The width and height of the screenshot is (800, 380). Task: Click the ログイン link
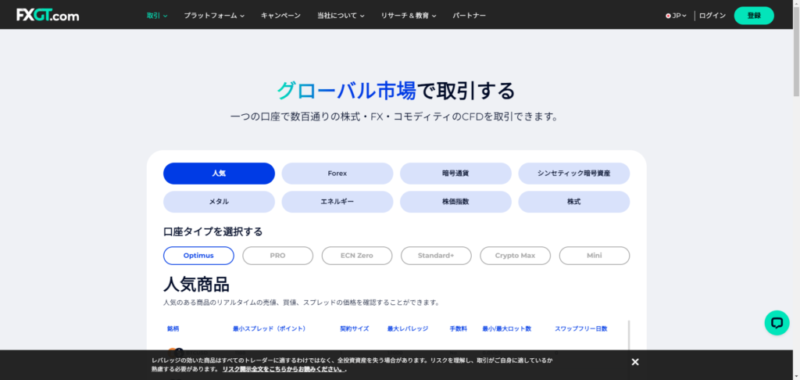coord(712,16)
